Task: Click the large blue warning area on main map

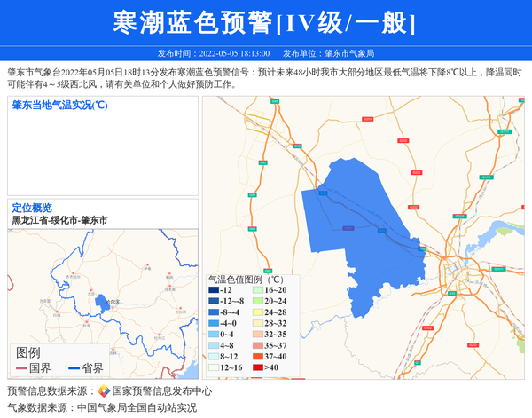Action: coord(355,231)
